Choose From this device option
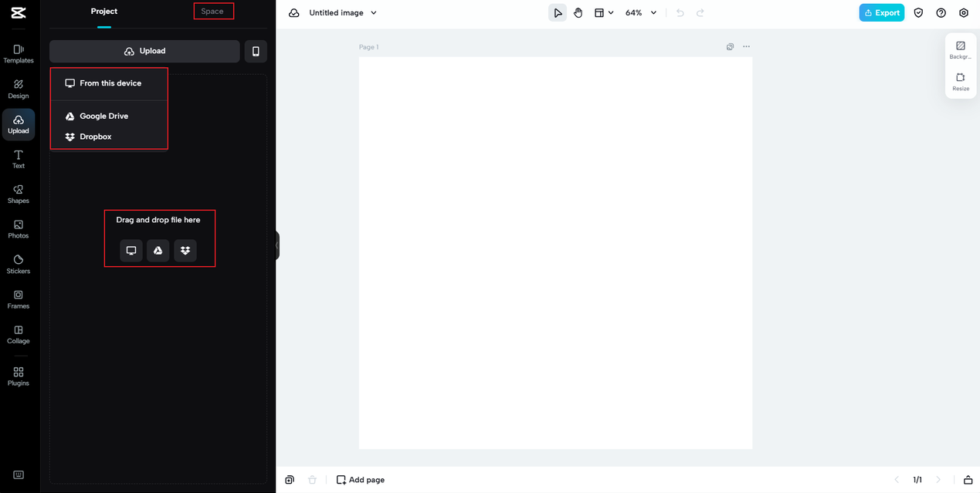 click(109, 83)
